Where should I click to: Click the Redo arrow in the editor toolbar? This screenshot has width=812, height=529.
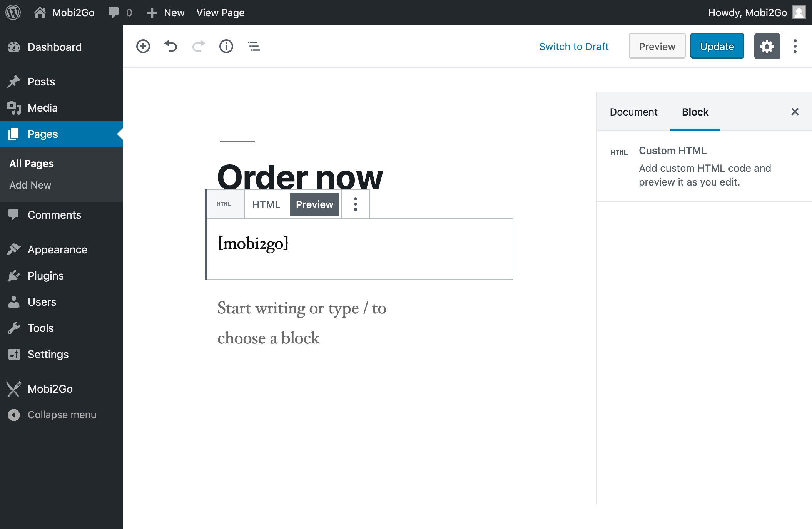(198, 46)
